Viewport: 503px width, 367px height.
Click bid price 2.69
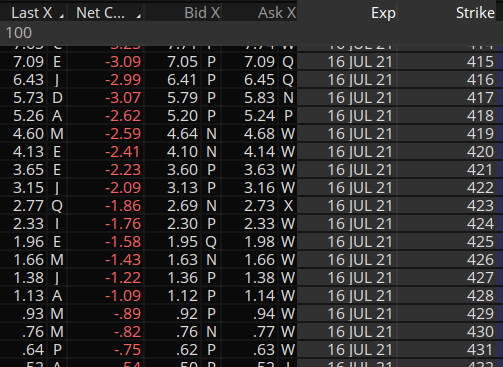[x=182, y=206]
